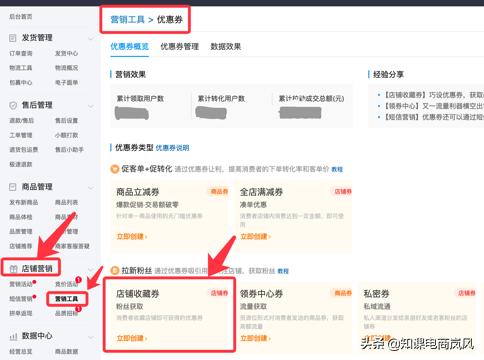Switch to the 优惠券管理 tab
The height and width of the screenshot is (360, 484).
coord(179,47)
